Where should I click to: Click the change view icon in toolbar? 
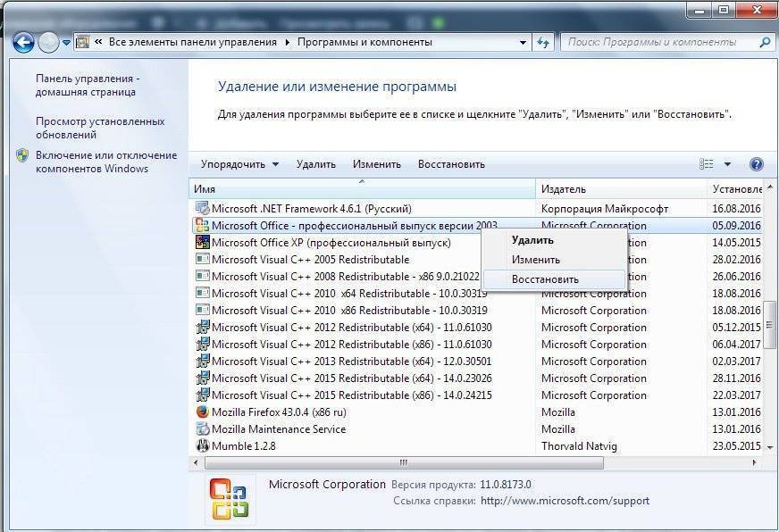coord(708,164)
